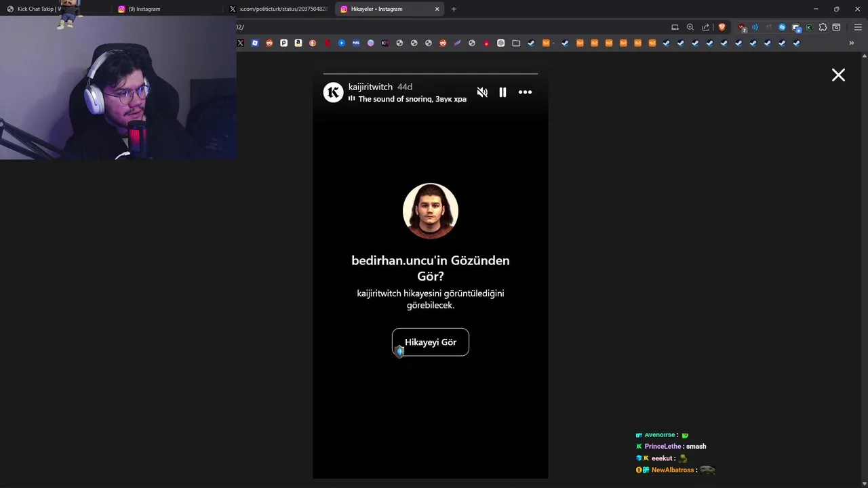Viewport: 868px width, 488px height.
Task: Open the Brave Shields lion icon
Action: coord(722,27)
